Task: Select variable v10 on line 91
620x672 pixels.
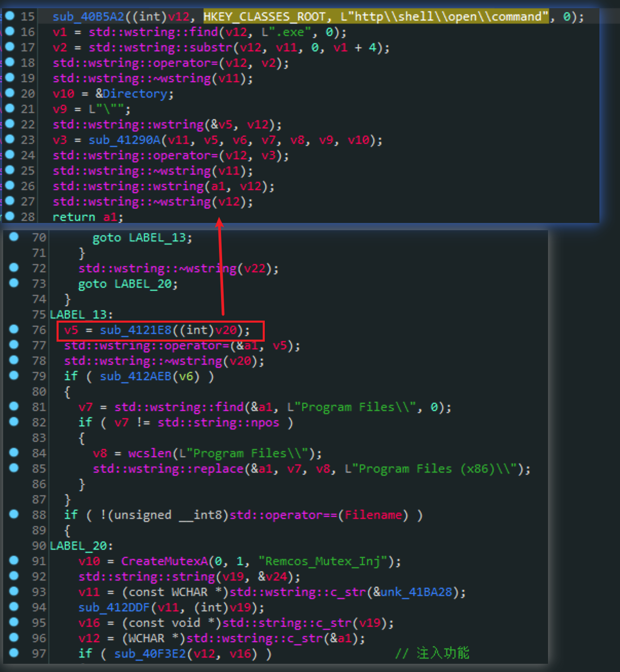Action: coord(89,562)
